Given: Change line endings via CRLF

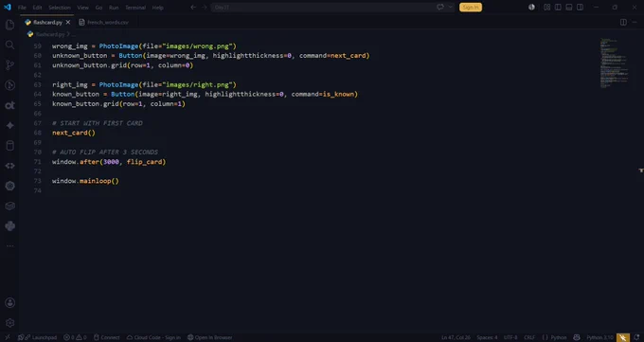Looking at the screenshot, I should click(529, 337).
